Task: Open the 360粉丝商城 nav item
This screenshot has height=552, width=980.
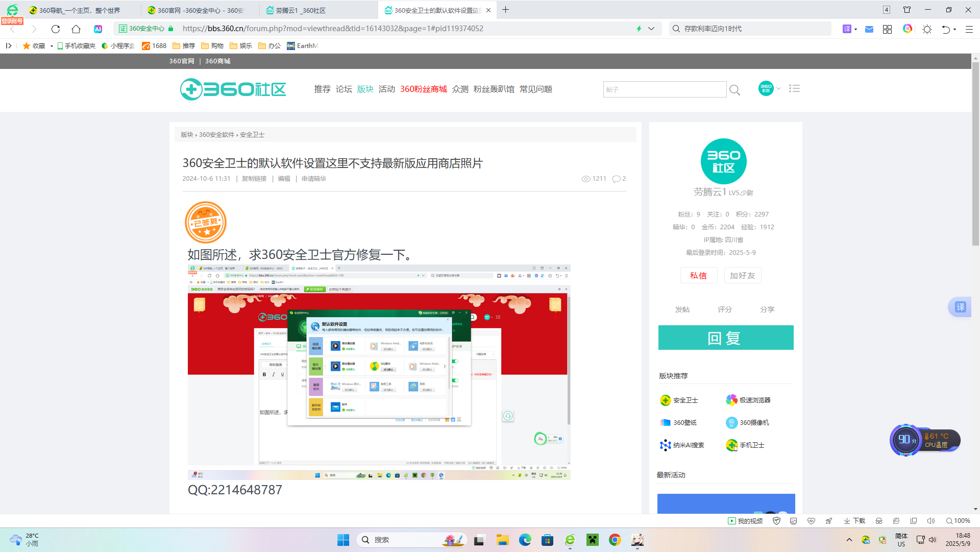Action: pyautogui.click(x=424, y=89)
